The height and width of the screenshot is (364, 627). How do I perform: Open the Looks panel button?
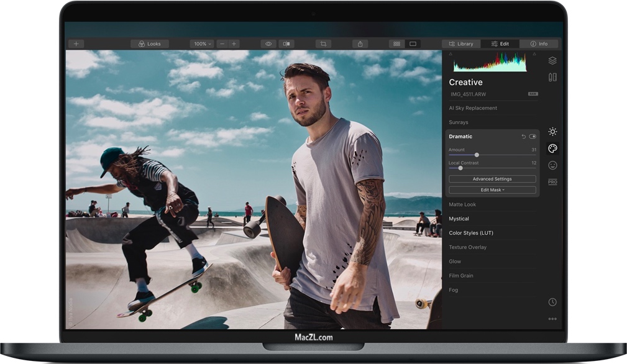coord(149,44)
